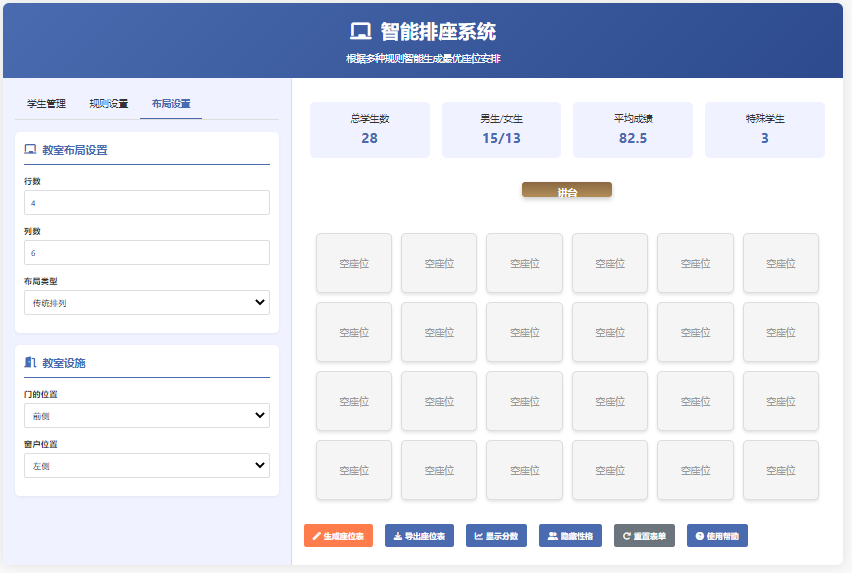
Task: Open 使用帮助 help button
Action: (x=717, y=536)
